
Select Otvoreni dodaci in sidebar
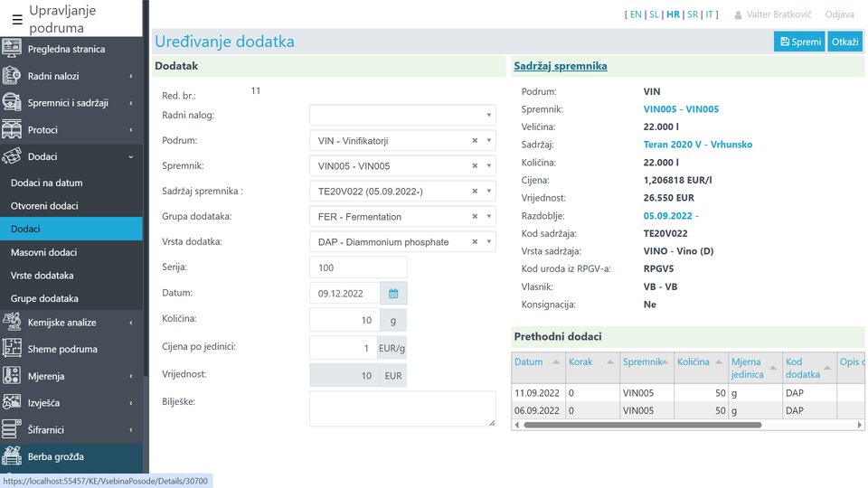[x=44, y=206]
